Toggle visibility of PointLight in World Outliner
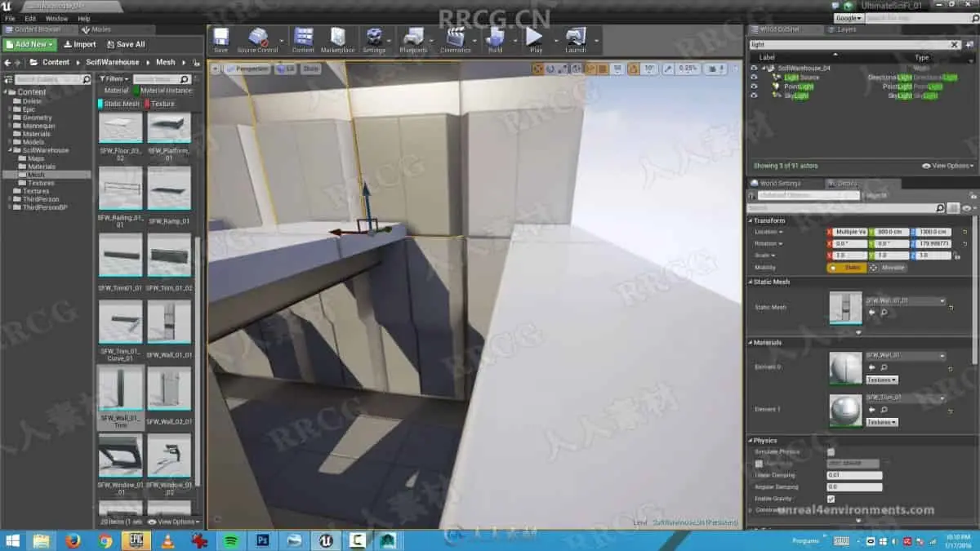 point(754,87)
